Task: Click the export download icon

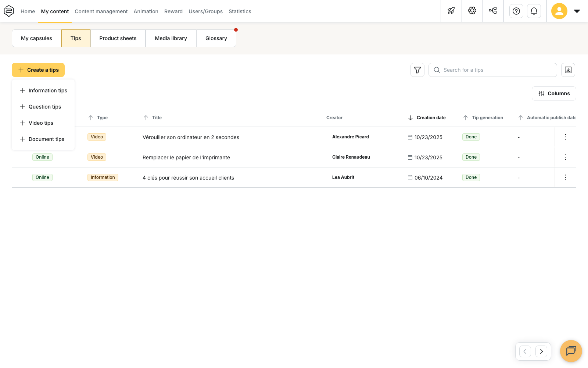Action: pos(568,70)
